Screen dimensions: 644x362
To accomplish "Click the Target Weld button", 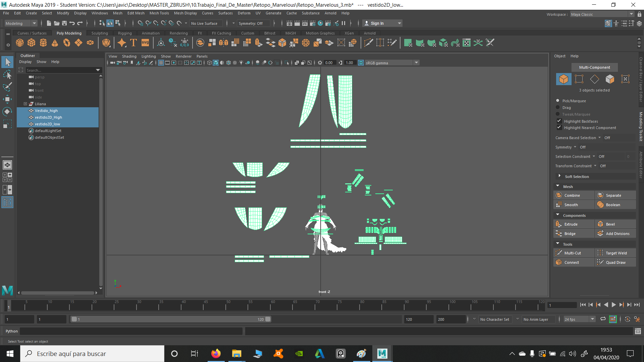I will coord(616,253).
